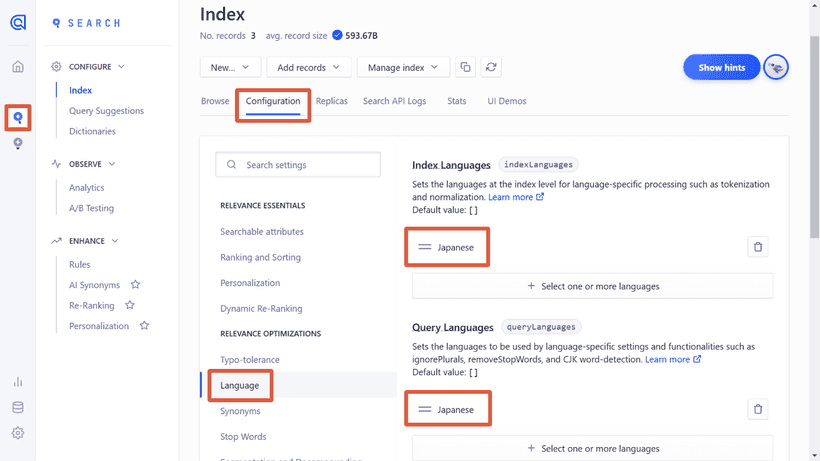Open the Recommend lightbulb icon

tap(18, 143)
